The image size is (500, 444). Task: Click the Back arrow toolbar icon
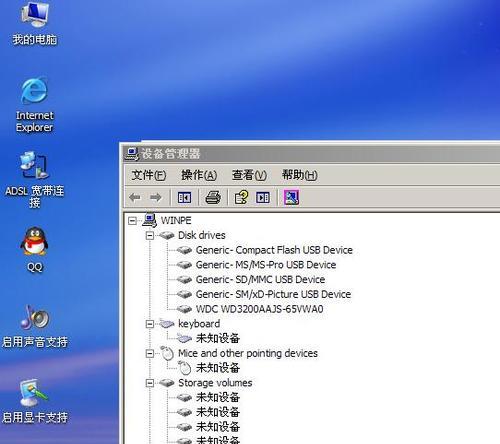[x=135, y=198]
